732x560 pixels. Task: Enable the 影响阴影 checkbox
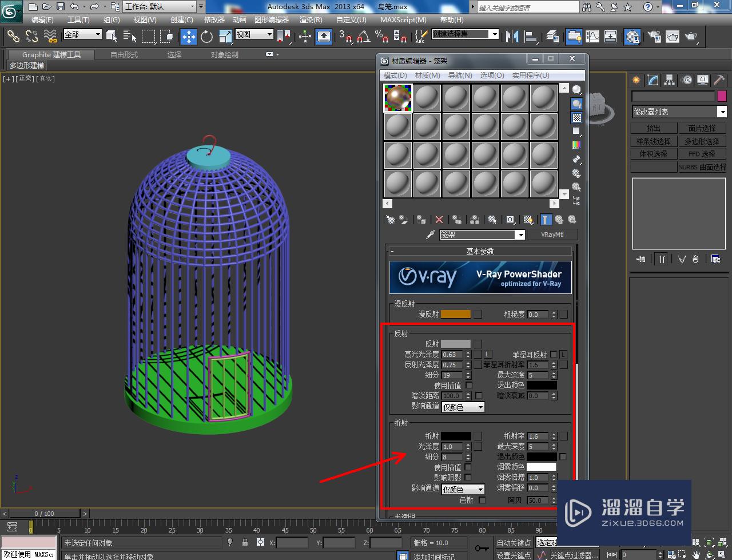coord(468,477)
